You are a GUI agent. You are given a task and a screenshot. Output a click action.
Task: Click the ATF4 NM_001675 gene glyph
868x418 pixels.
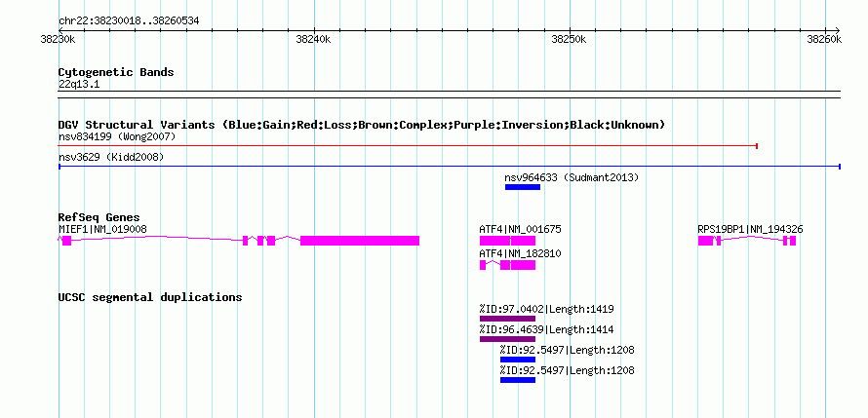tap(507, 241)
